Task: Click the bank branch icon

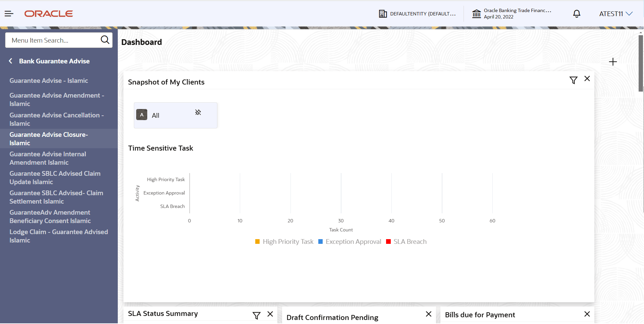Action: point(476,14)
